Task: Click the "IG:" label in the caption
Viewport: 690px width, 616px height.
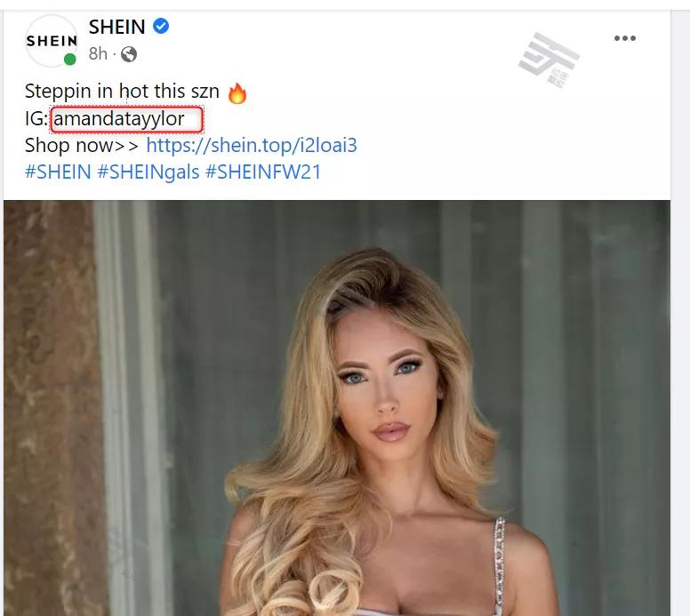Action: 36,119
